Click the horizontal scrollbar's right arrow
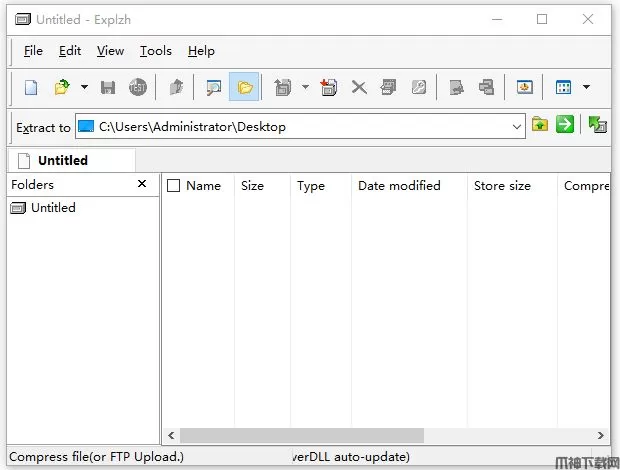This screenshot has width=620, height=470. click(601, 436)
